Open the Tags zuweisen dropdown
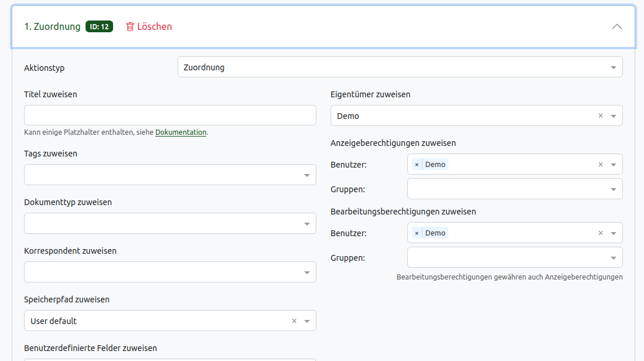The image size is (644, 361). click(x=306, y=175)
